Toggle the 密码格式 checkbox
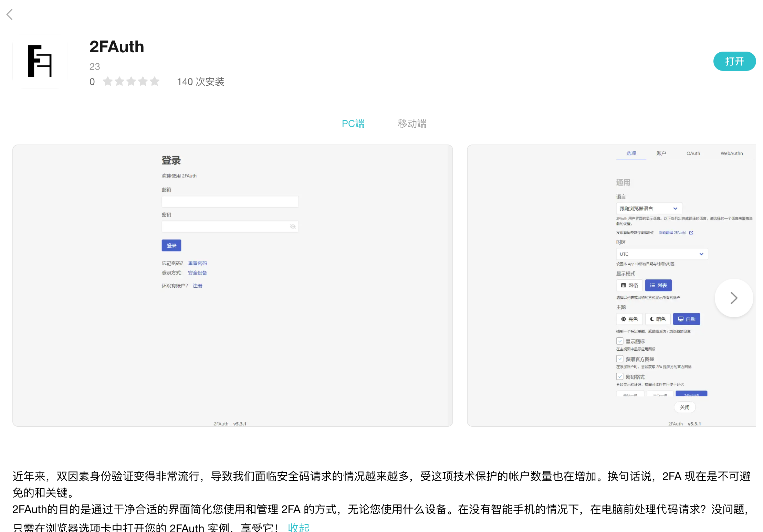This screenshot has height=532, width=763. [x=620, y=376]
